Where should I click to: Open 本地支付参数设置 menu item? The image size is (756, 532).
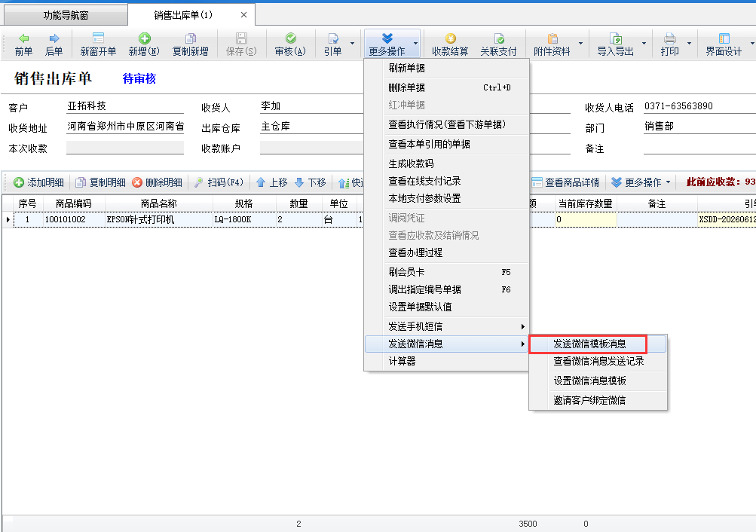(446, 198)
